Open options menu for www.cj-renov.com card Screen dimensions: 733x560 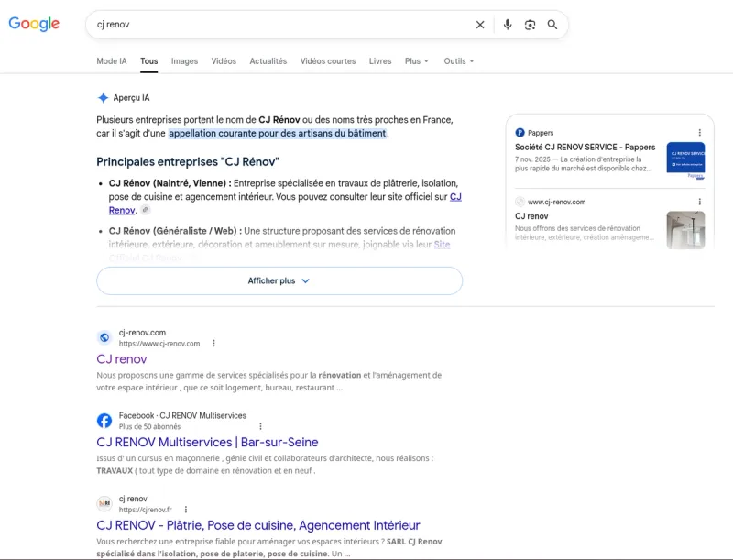(699, 202)
